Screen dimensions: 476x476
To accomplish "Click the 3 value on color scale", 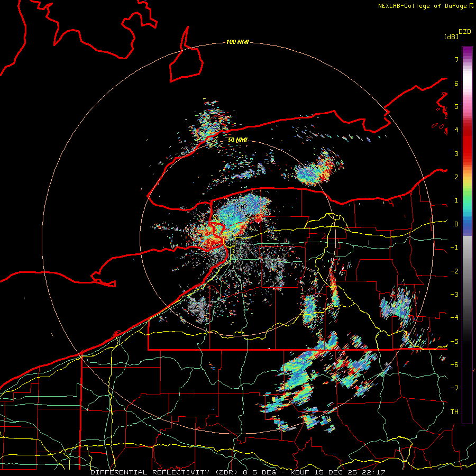I will (x=456, y=153).
